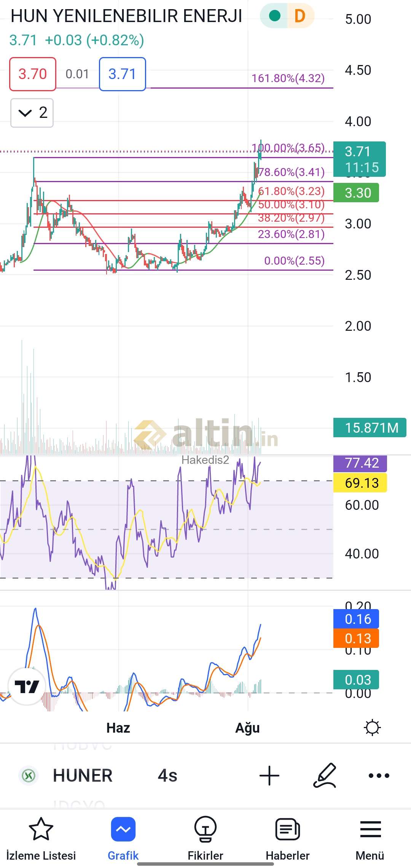Open İzleme Listesi star icon
Image resolution: width=411 pixels, height=868 pixels.
point(41,829)
